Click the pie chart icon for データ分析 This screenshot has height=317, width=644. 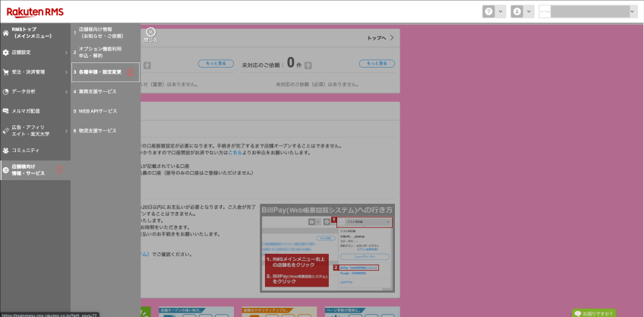6,91
